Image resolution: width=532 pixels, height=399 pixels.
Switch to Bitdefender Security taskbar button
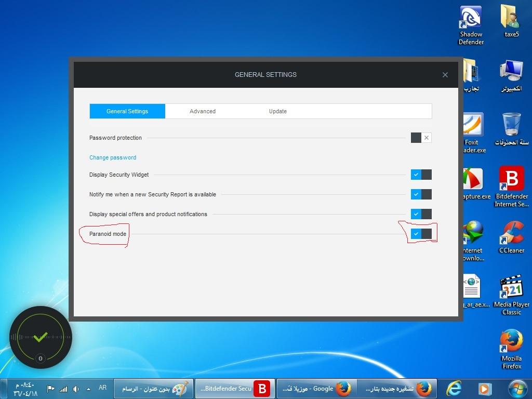(x=234, y=389)
